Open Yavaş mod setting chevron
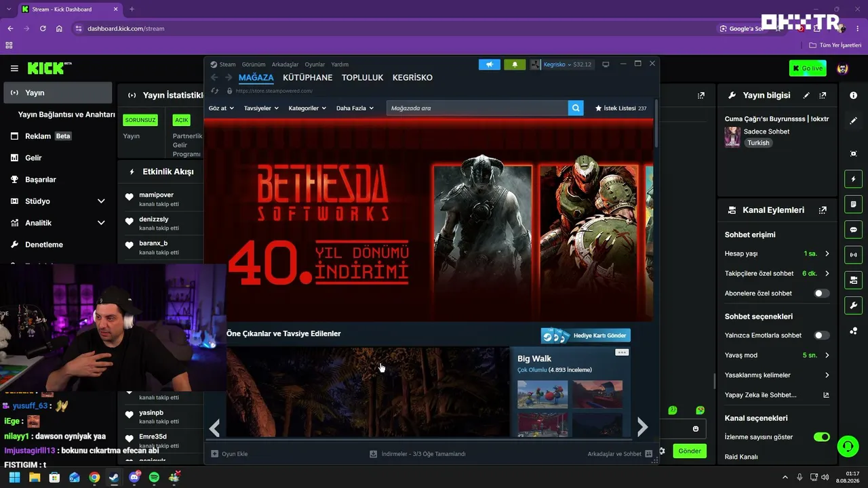This screenshot has height=488, width=868. (x=827, y=355)
